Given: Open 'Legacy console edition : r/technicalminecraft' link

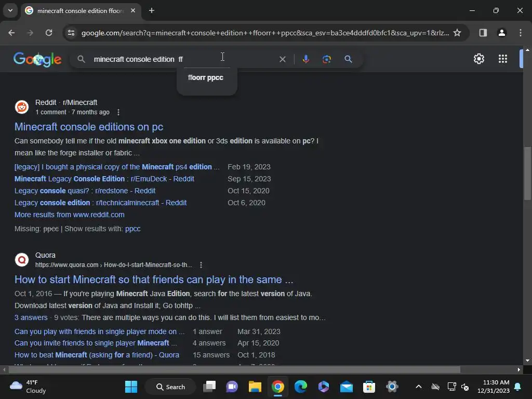Looking at the screenshot, I should pos(100,203).
